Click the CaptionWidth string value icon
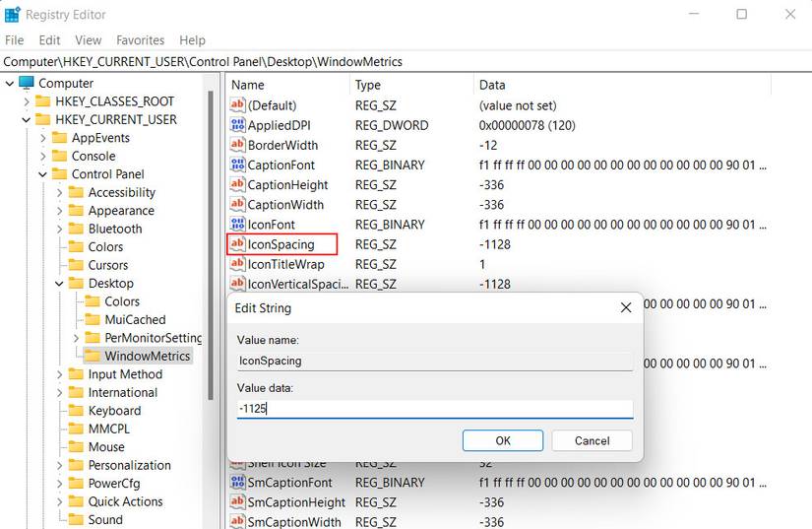This screenshot has height=529, width=812. pos(238,204)
